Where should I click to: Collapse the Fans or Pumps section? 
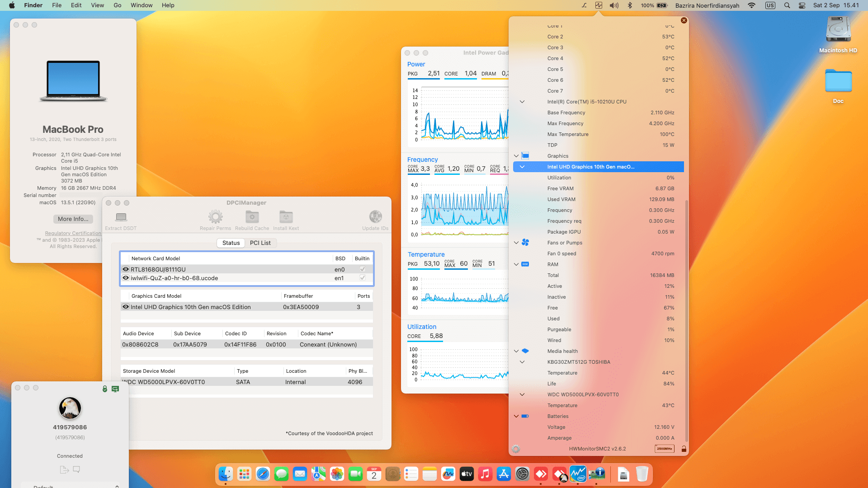point(516,243)
